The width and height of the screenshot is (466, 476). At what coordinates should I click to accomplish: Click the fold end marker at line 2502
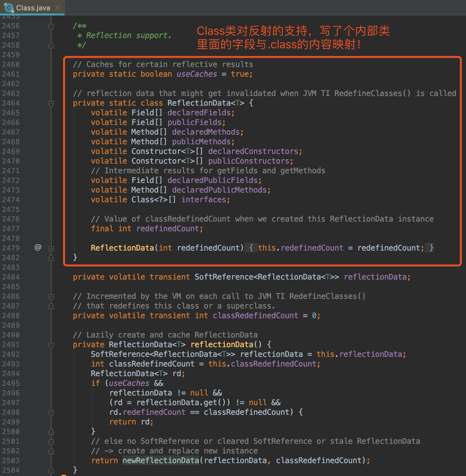pos(51,451)
